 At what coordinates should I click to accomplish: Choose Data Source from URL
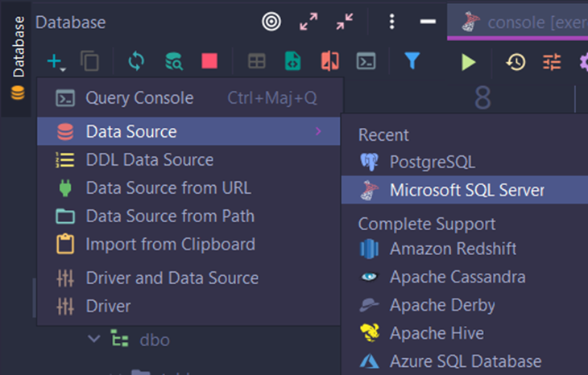click(x=168, y=188)
